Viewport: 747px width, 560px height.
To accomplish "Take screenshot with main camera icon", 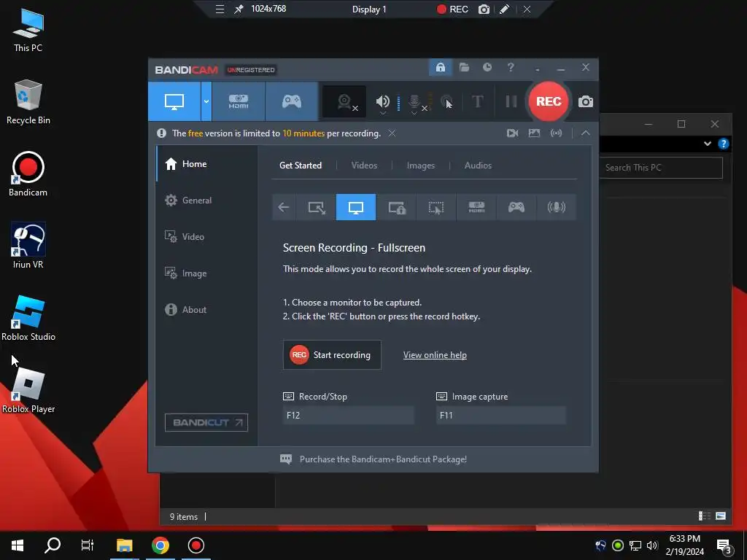I will pyautogui.click(x=586, y=101).
